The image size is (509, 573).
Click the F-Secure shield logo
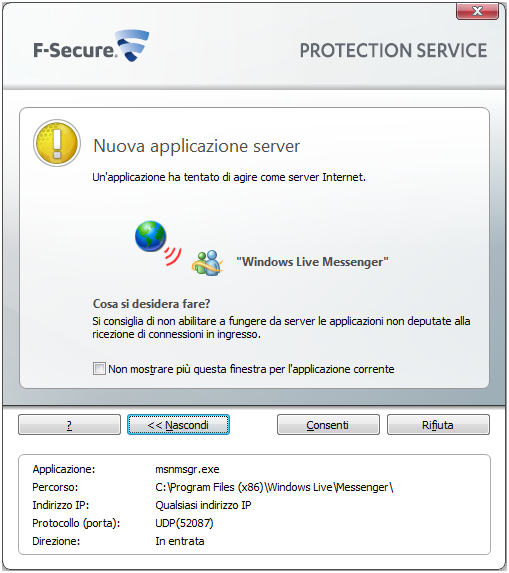[132, 45]
